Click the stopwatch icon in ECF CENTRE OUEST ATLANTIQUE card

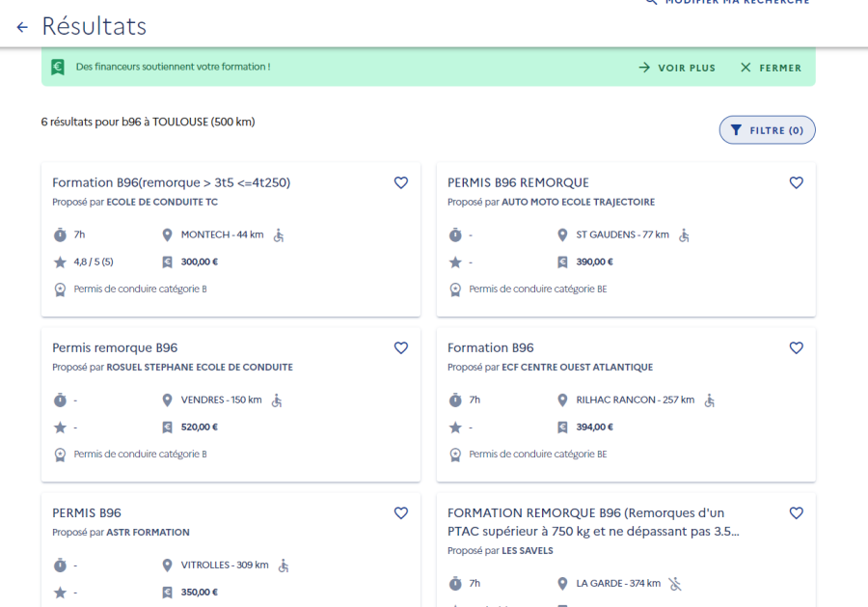(455, 400)
